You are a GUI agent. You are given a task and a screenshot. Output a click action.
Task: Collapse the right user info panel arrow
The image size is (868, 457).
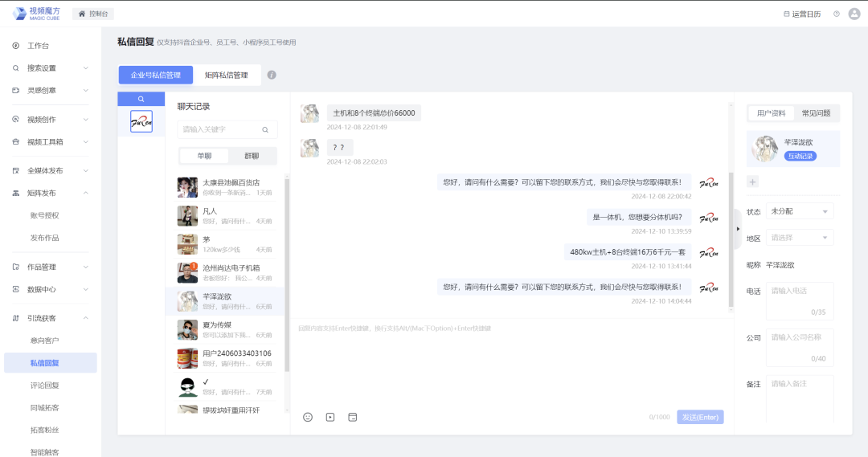coord(738,228)
